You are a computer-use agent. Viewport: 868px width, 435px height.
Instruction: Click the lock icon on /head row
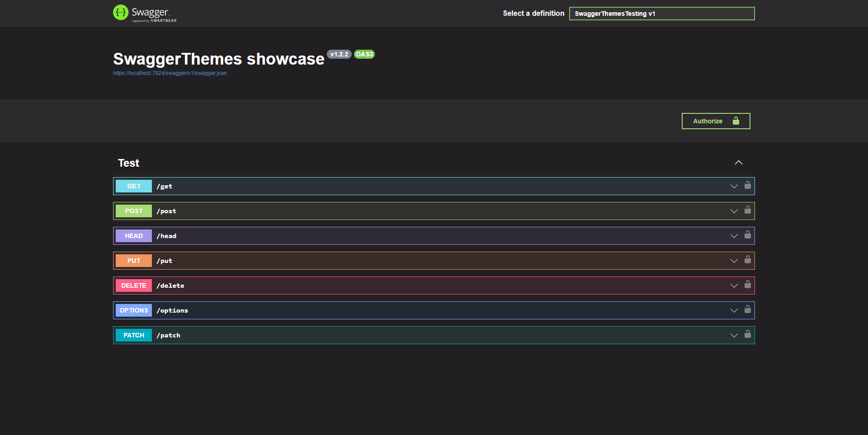[x=748, y=234]
